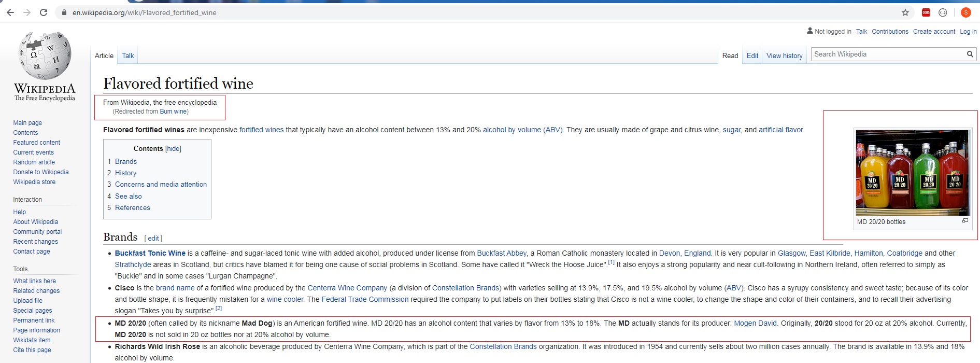Open user Talk link at top
The width and height of the screenshot is (980, 363).
[x=861, y=32]
